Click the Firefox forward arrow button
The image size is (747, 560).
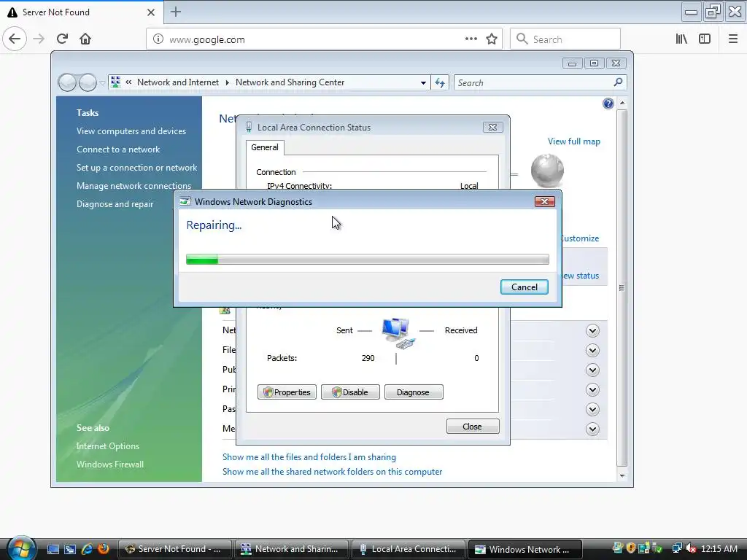pyautogui.click(x=39, y=39)
